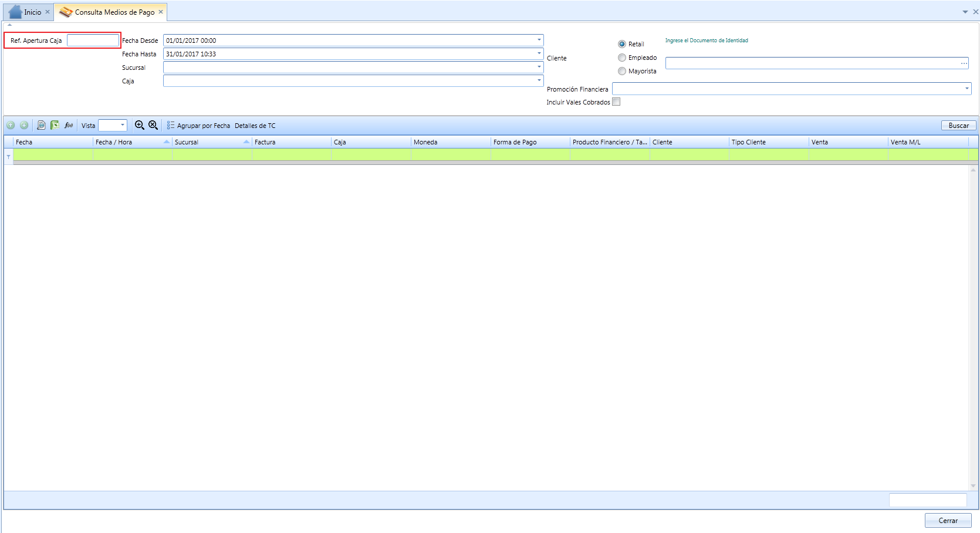Click the grid scrollbar up arrow
The width and height of the screenshot is (980, 533).
pos(974,170)
